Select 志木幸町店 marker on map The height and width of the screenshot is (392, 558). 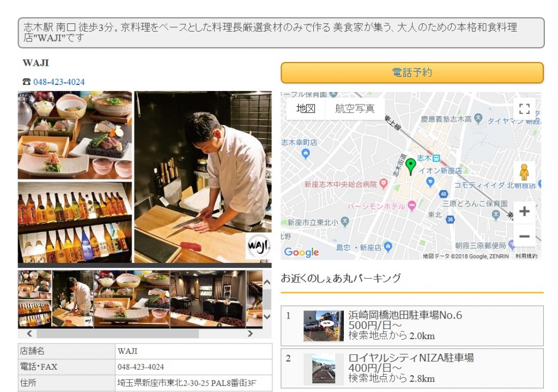pos(305,154)
